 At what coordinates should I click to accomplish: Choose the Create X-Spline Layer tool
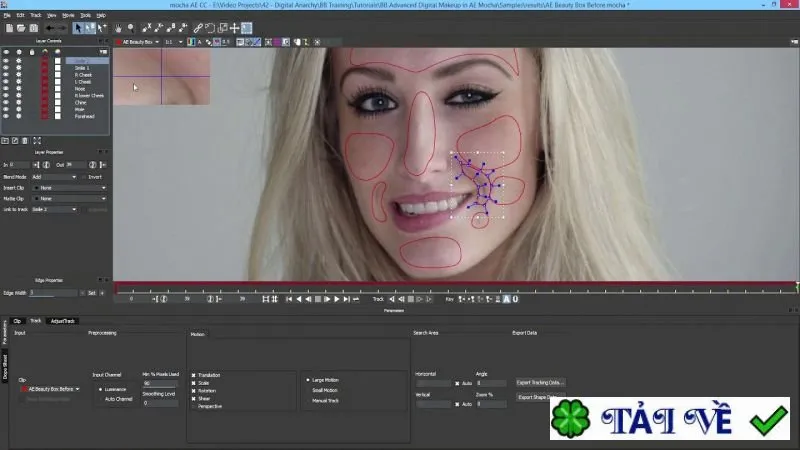(x=147, y=28)
